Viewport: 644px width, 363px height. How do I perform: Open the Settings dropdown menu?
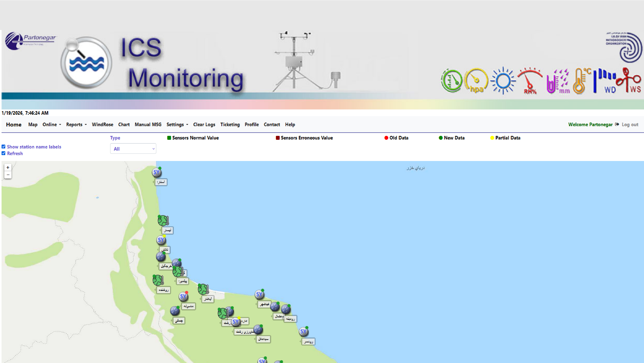tap(177, 124)
